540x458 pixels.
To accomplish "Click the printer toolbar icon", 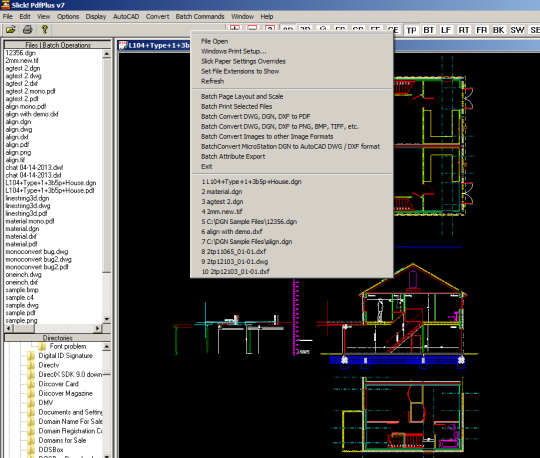I will tap(28, 30).
